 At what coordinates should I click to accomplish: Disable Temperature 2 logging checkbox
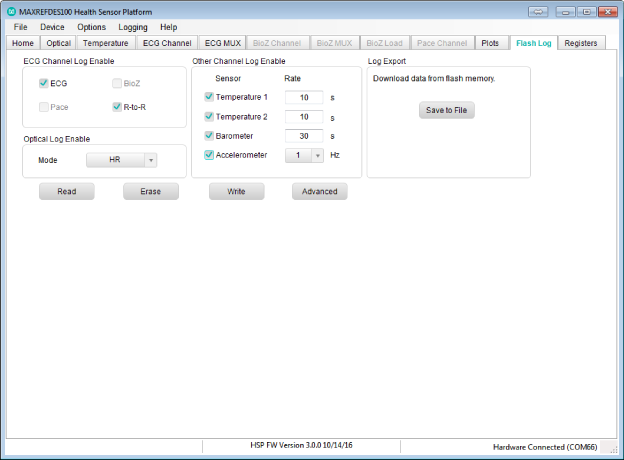(x=209, y=117)
